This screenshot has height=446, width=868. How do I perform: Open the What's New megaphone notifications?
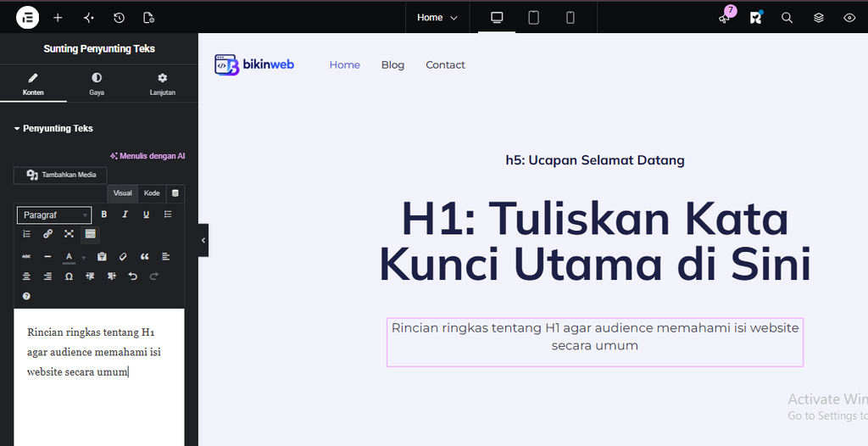coord(725,18)
